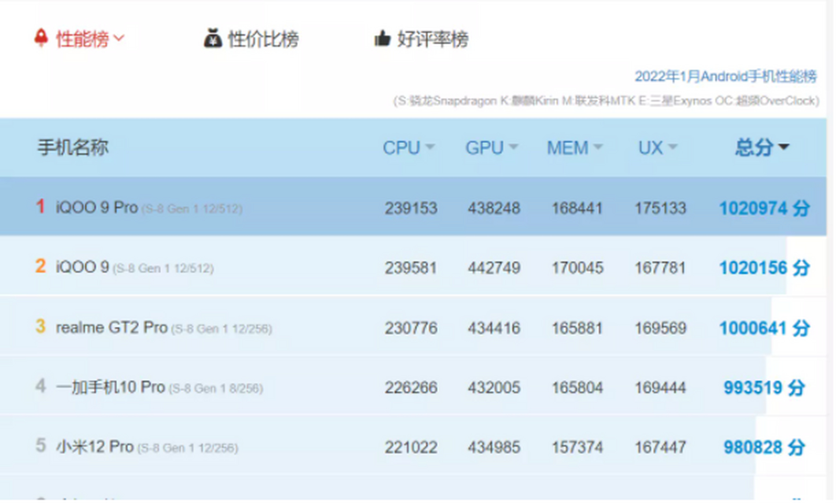Click UX score 169444

pos(660,387)
